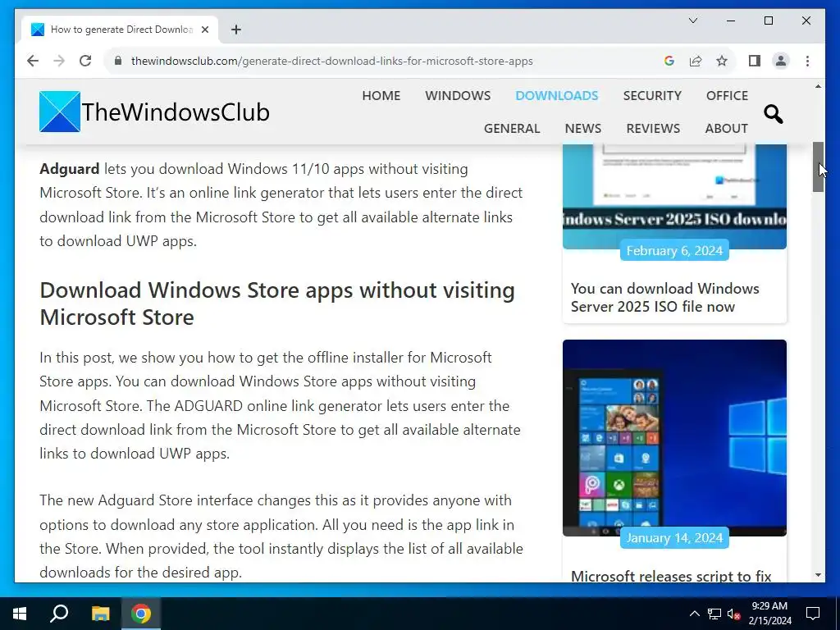
Task: Open the Chrome side panel icon
Action: coord(755,61)
